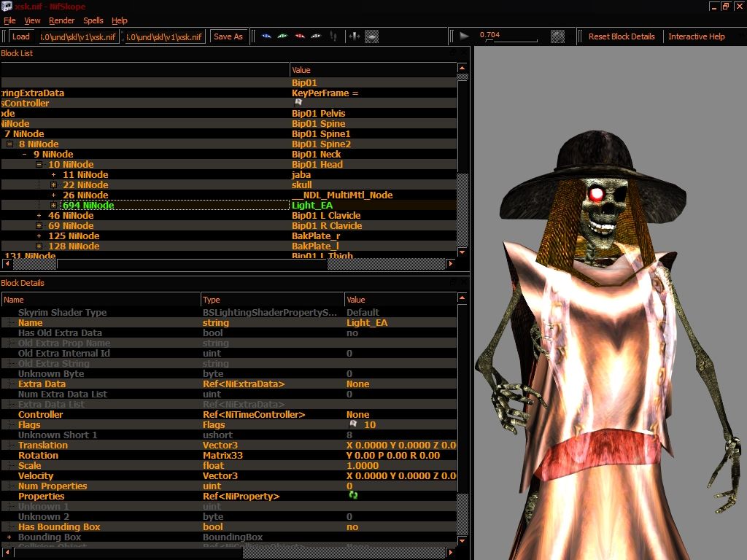747x560 pixels.
Task: Click Block Details scrollbar up arrow
Action: click(x=462, y=297)
